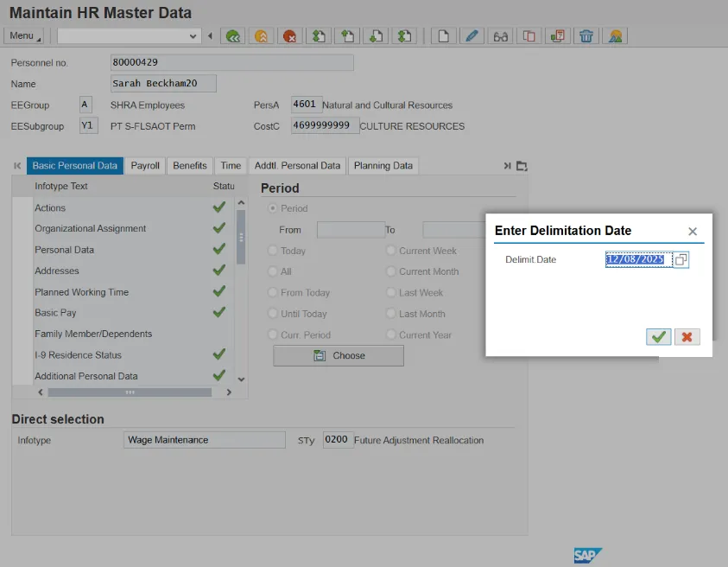Confirm delimitation date with green checkmark
This screenshot has height=567, width=728.
658,337
